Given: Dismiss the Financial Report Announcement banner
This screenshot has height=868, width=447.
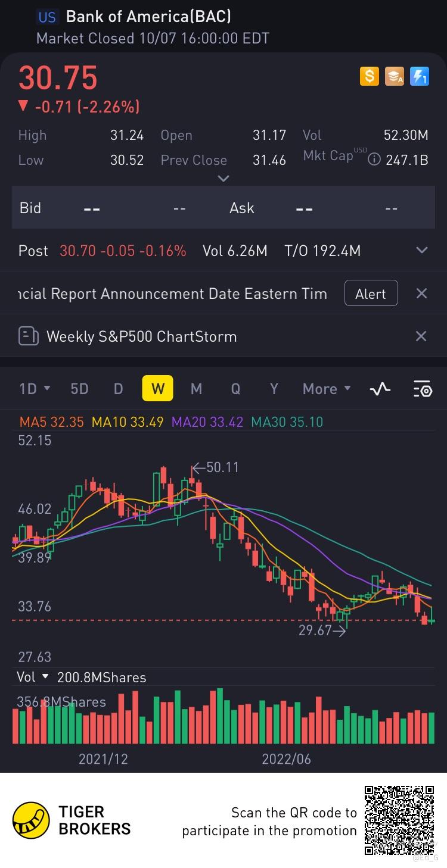Looking at the screenshot, I should [x=421, y=294].
